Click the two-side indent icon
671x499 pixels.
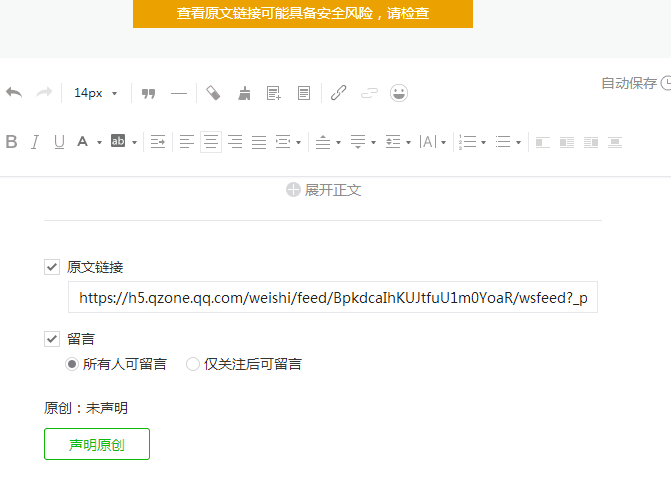tap(283, 142)
